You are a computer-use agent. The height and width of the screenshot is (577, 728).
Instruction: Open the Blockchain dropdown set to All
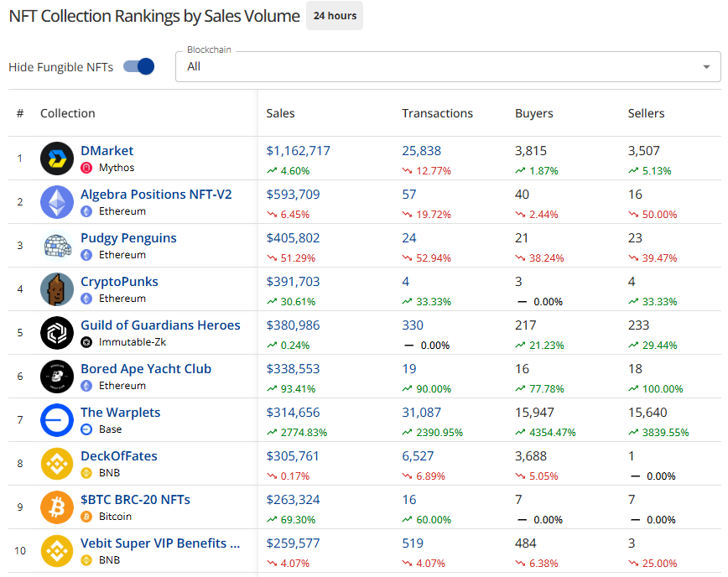[x=436, y=67]
